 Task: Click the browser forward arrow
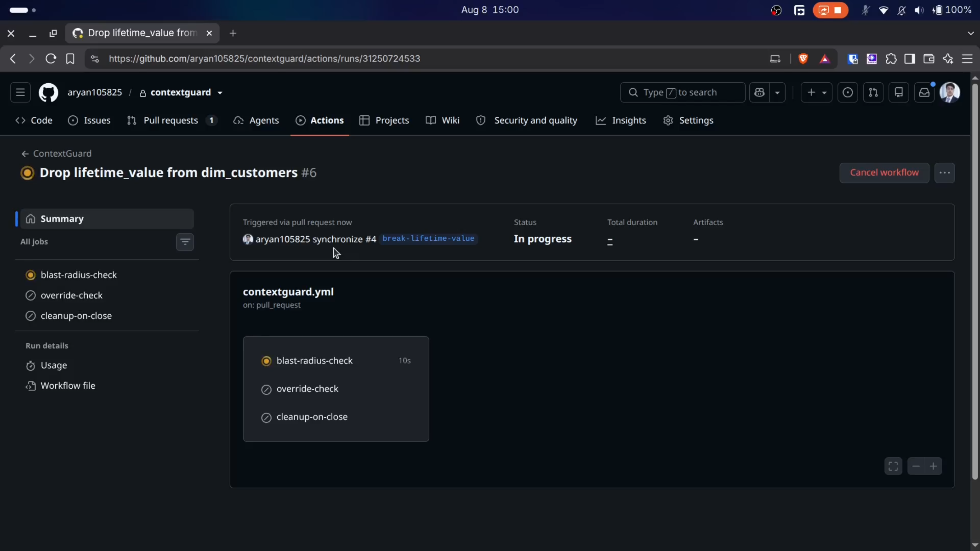(x=32, y=59)
